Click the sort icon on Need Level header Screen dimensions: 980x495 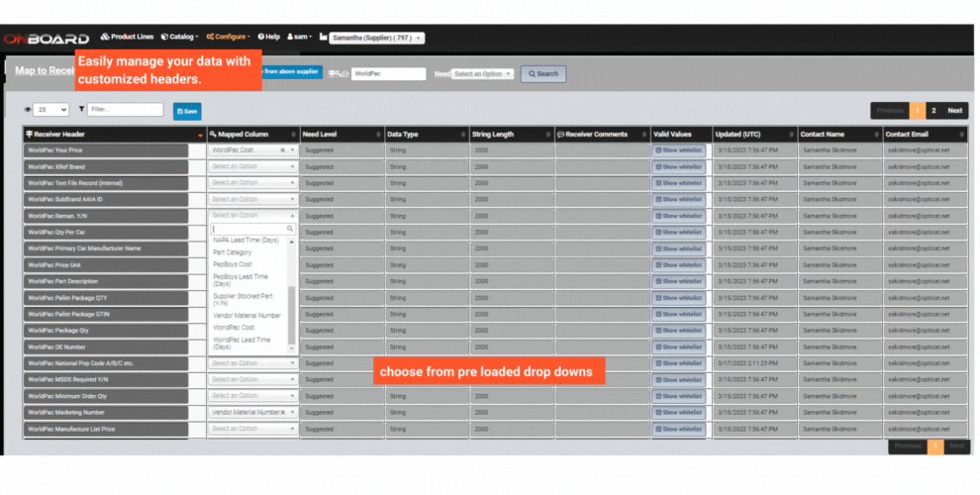coord(378,135)
